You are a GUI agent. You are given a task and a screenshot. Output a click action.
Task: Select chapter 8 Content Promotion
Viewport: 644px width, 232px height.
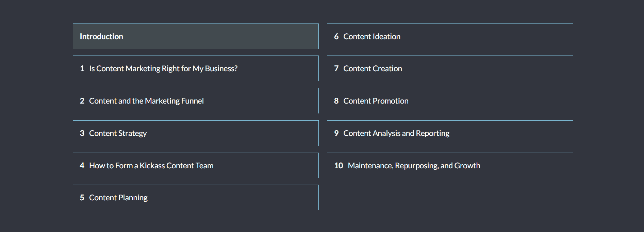(x=450, y=101)
